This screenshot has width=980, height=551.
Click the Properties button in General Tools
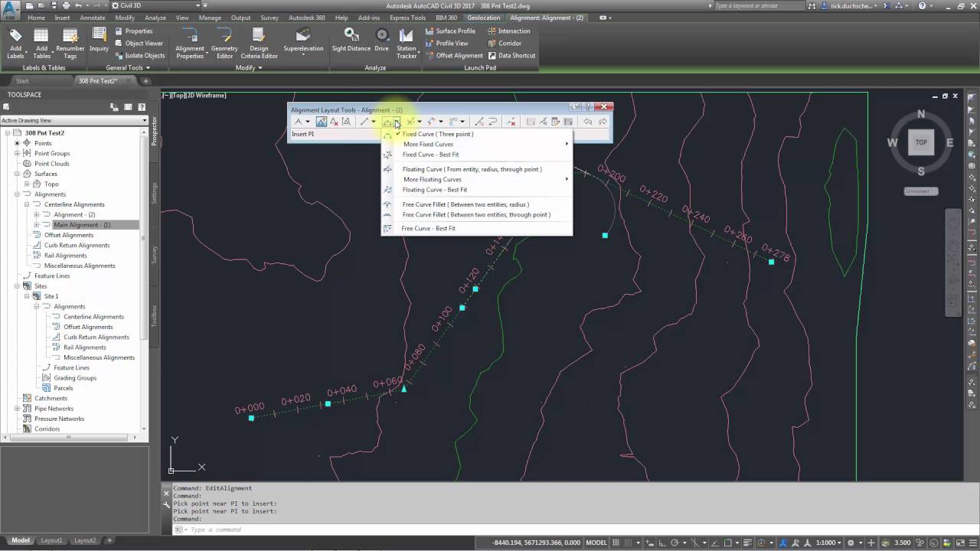pos(134,31)
